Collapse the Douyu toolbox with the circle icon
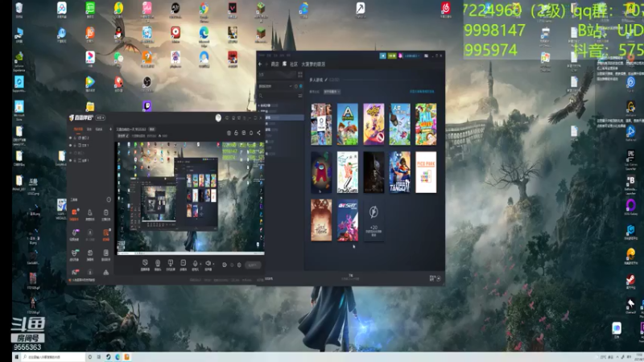644x362 pixels. (109, 200)
